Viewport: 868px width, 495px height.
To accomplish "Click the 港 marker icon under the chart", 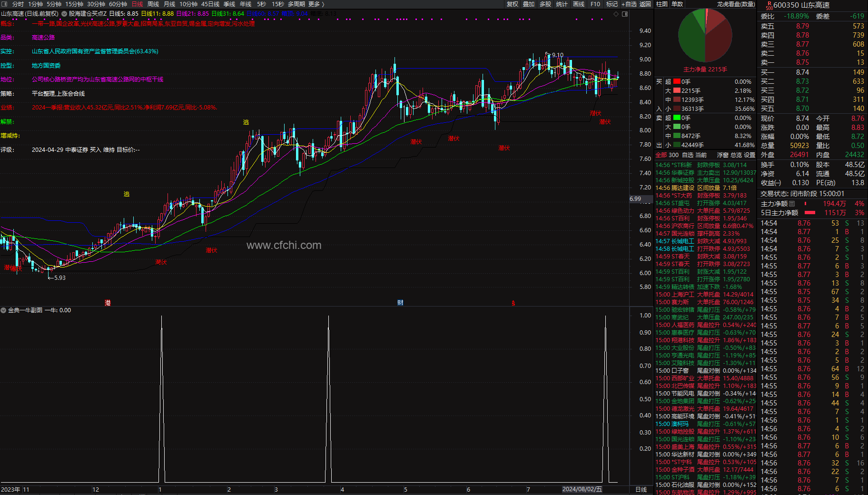I will coord(108,303).
